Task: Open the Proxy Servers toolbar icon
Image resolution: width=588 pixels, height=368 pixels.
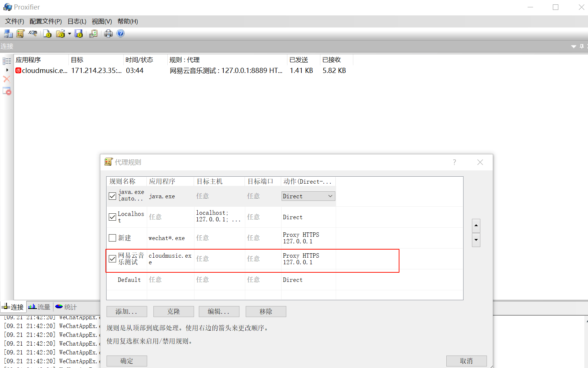Action: click(x=8, y=34)
